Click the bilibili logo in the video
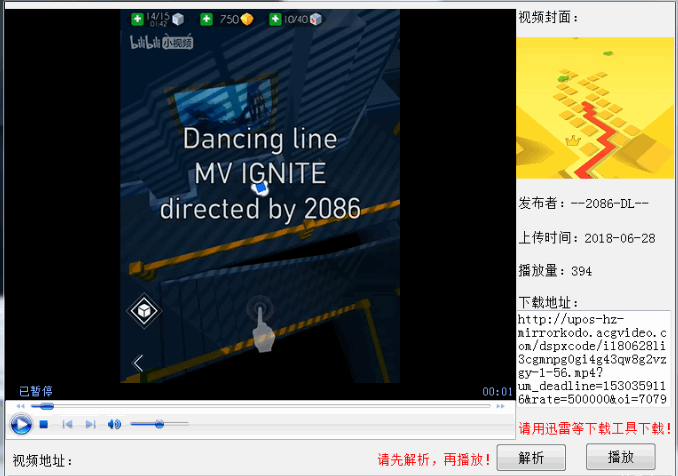The image size is (678, 476). coord(161,42)
